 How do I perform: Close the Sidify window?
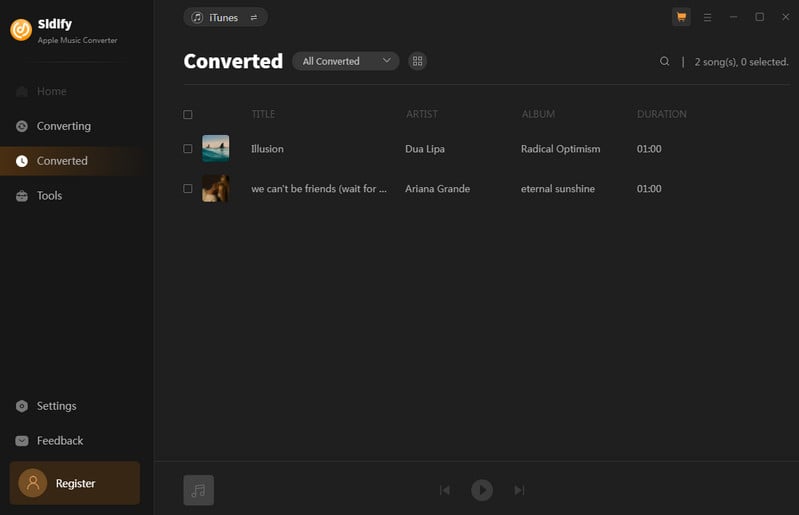pyautogui.click(x=785, y=17)
